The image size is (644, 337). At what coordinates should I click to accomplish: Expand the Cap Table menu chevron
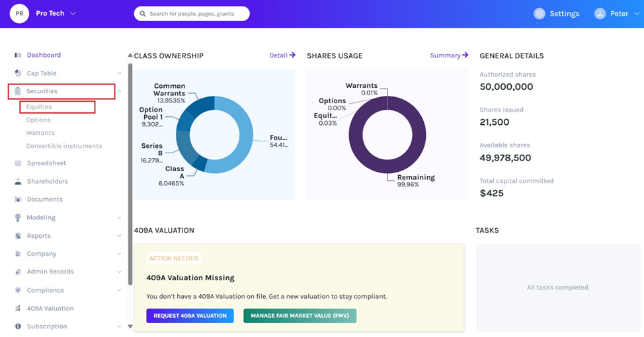point(119,73)
